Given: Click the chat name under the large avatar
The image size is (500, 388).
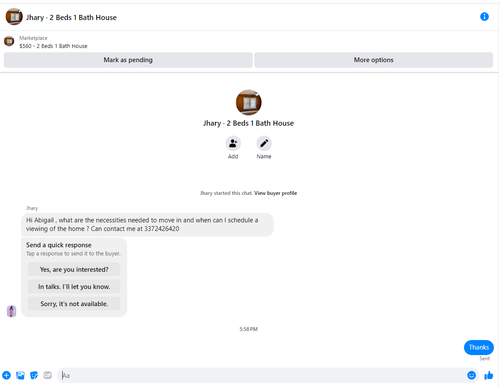Looking at the screenshot, I should [249, 123].
